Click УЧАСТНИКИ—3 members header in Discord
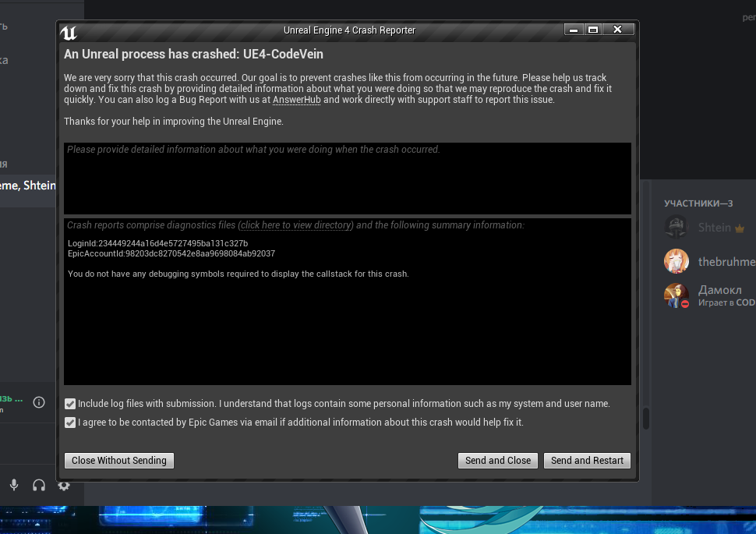 (698, 203)
